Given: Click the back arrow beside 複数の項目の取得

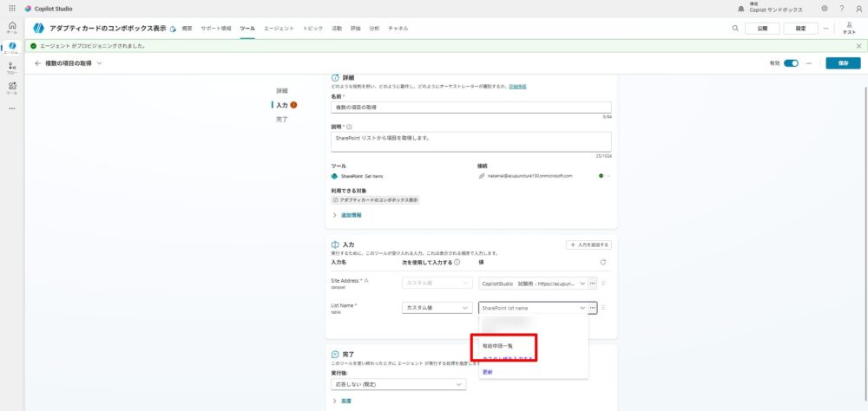Looking at the screenshot, I should point(37,63).
